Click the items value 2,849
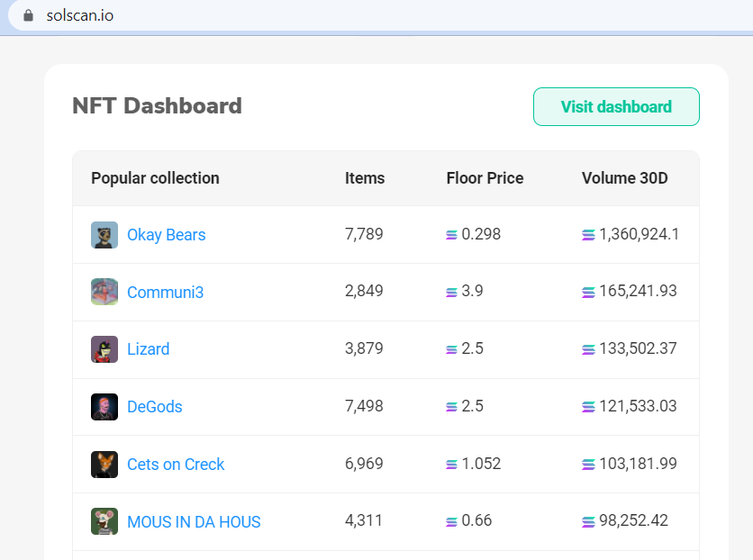This screenshot has width=753, height=560. [364, 291]
